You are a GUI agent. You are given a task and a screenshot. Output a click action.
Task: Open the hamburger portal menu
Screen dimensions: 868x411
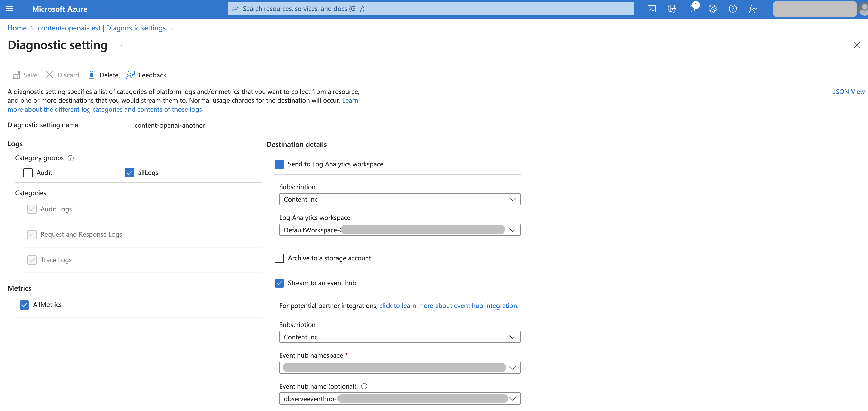pos(10,9)
